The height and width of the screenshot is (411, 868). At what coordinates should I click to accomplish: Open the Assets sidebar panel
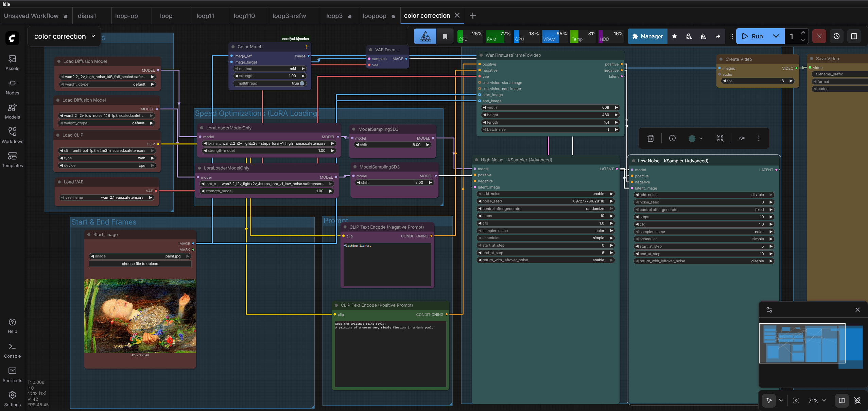12,63
